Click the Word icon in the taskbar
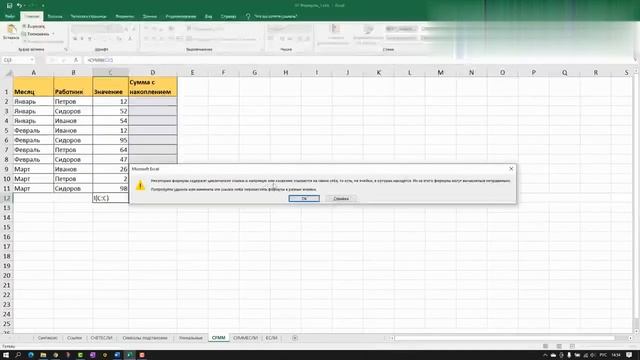 (x=117, y=355)
